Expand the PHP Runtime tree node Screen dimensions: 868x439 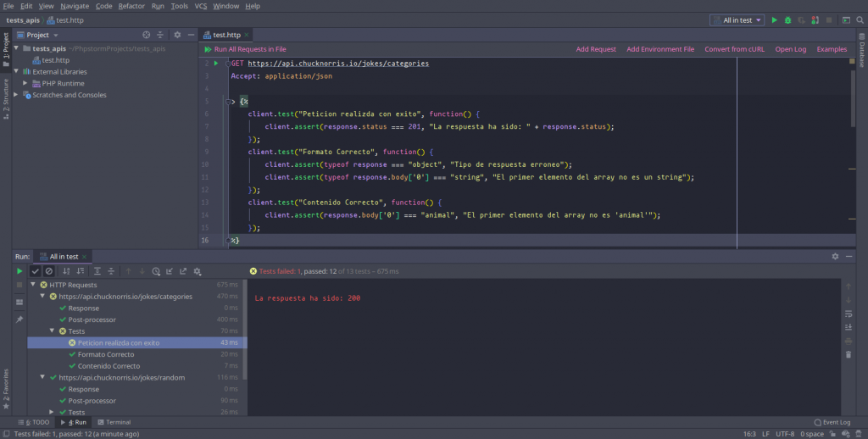point(26,83)
